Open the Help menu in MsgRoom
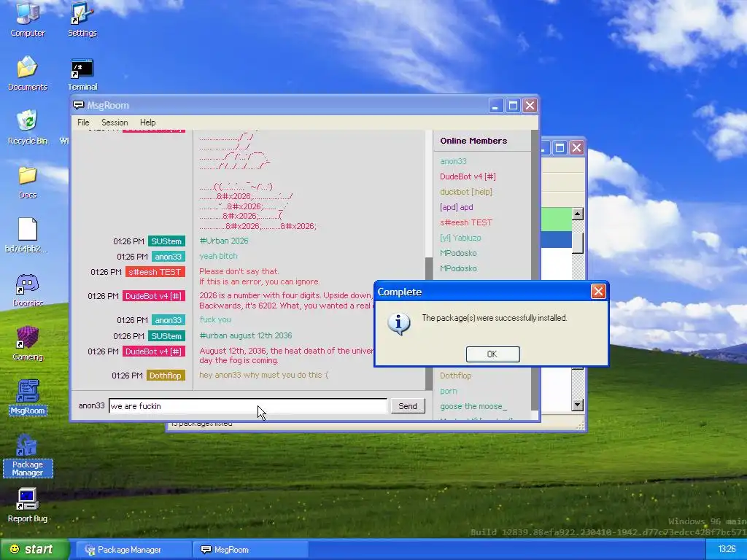 point(147,122)
